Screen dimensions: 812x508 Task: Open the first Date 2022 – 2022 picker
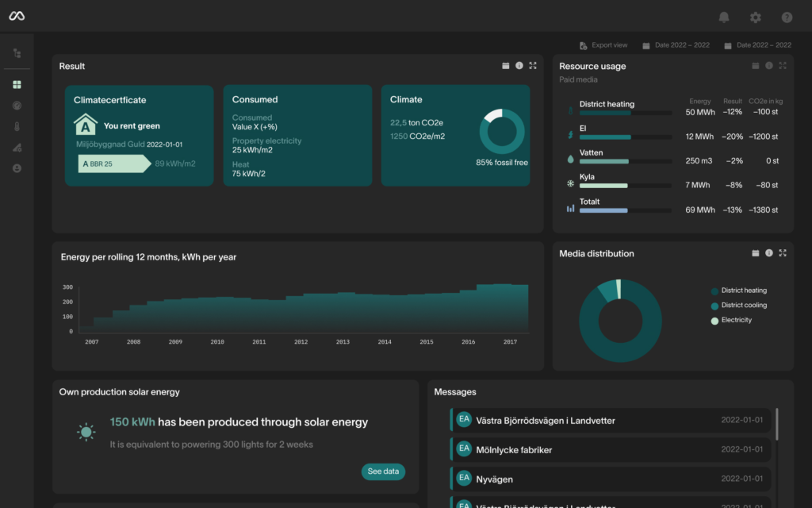point(676,45)
